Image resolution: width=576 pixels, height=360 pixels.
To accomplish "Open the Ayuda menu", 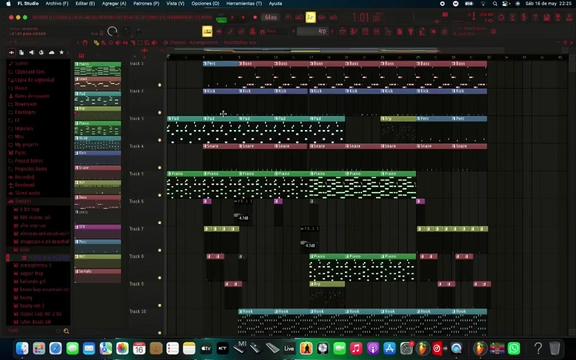I will coord(276,4).
